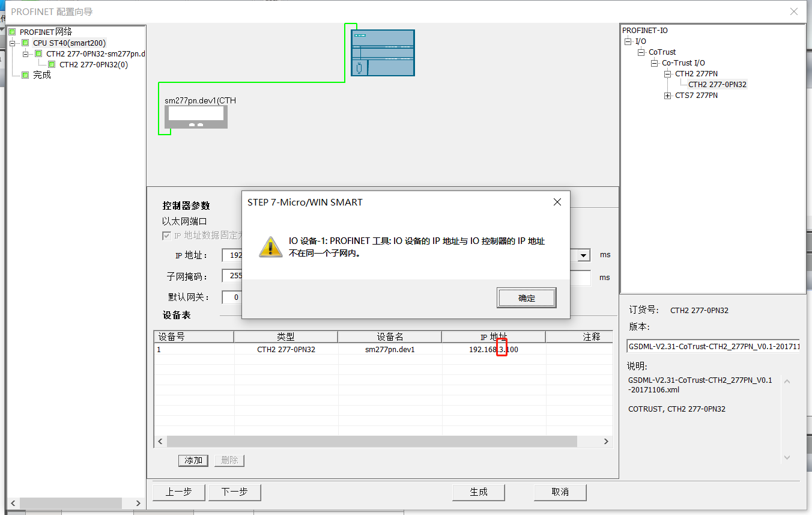
Task: Collapse the I/O node in catalog tree
Action: 628,41
